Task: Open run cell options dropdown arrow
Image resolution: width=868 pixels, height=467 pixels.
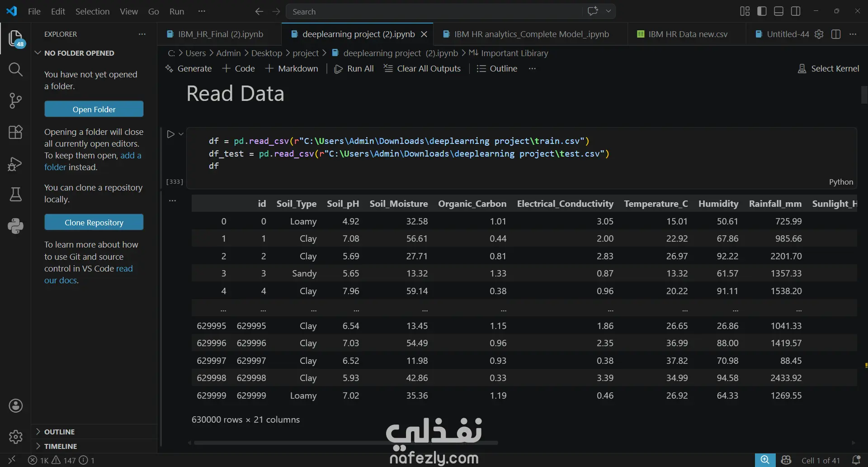Action: [x=181, y=134]
